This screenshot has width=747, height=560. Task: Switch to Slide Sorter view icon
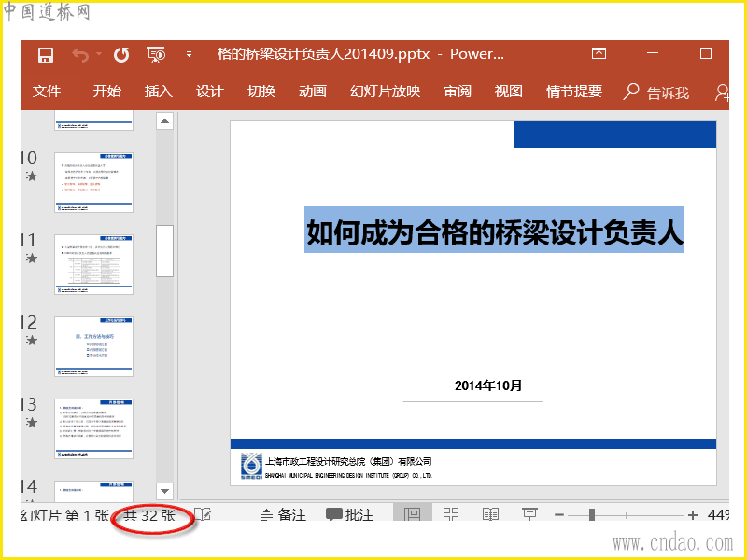coord(451,514)
